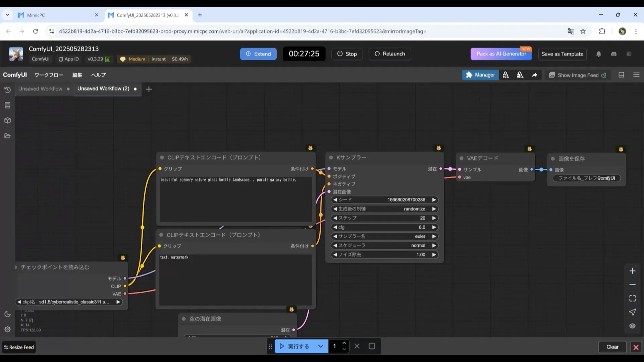
Task: Toggle dark theme with the moon icon
Action: pos(7,314)
